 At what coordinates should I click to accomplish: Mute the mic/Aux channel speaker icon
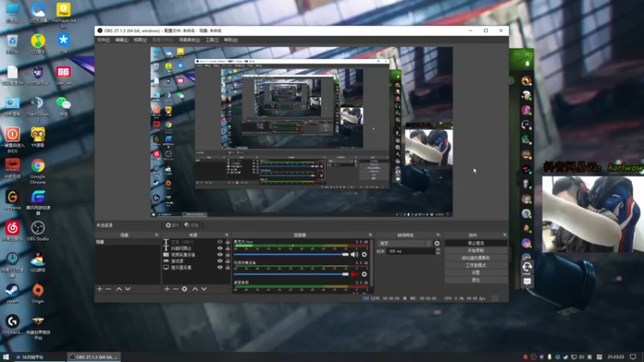tap(354, 254)
